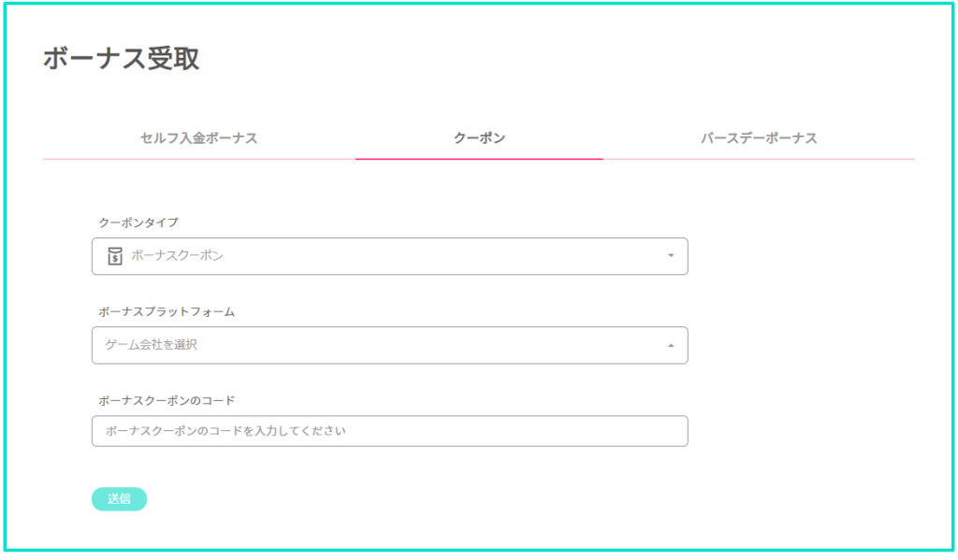Click the コードを入力してください placeholder text

[x=277, y=431]
